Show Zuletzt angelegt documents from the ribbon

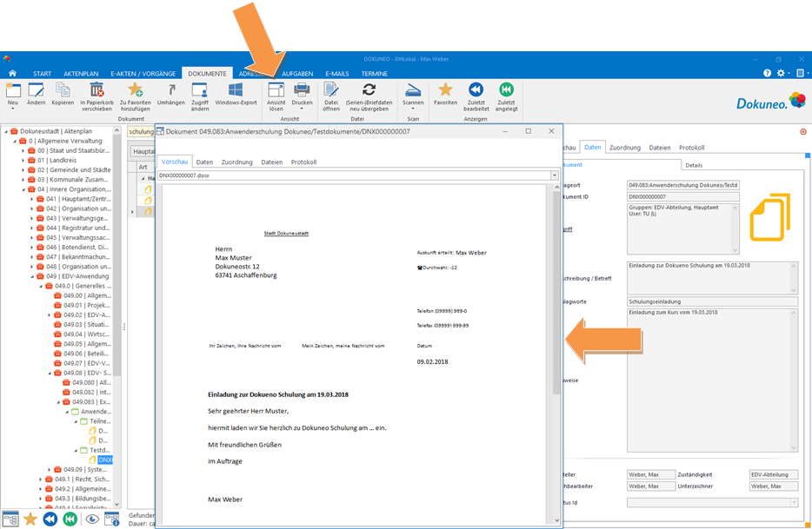click(x=507, y=90)
